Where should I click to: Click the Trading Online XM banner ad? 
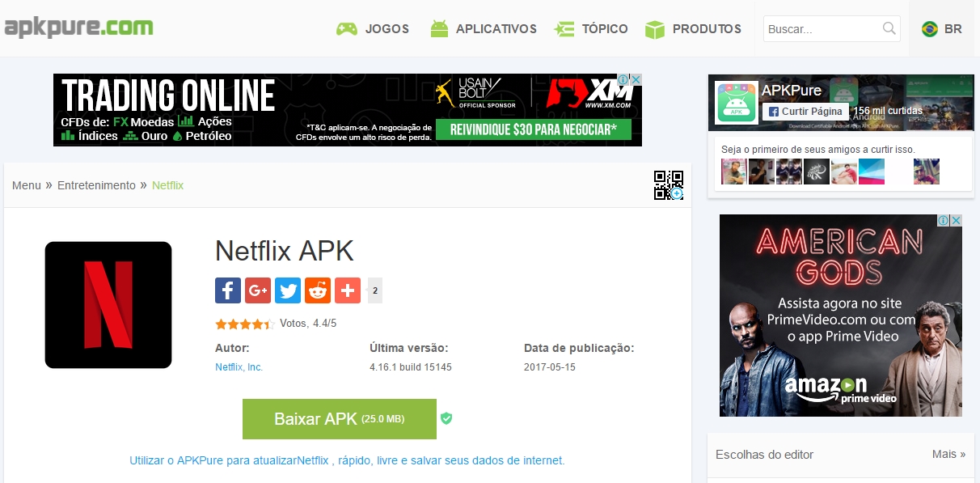[348, 110]
